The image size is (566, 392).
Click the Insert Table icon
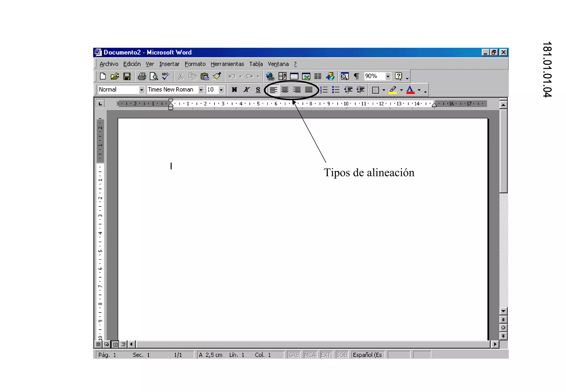pos(294,76)
